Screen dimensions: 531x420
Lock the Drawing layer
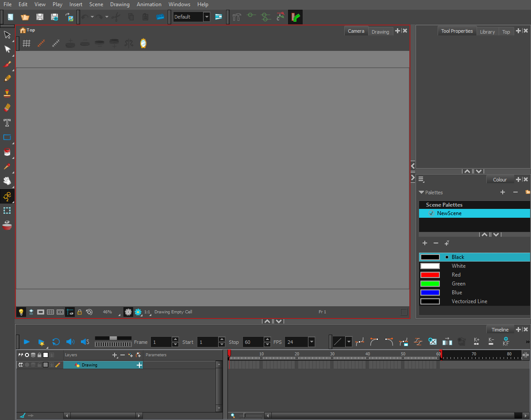click(x=39, y=365)
